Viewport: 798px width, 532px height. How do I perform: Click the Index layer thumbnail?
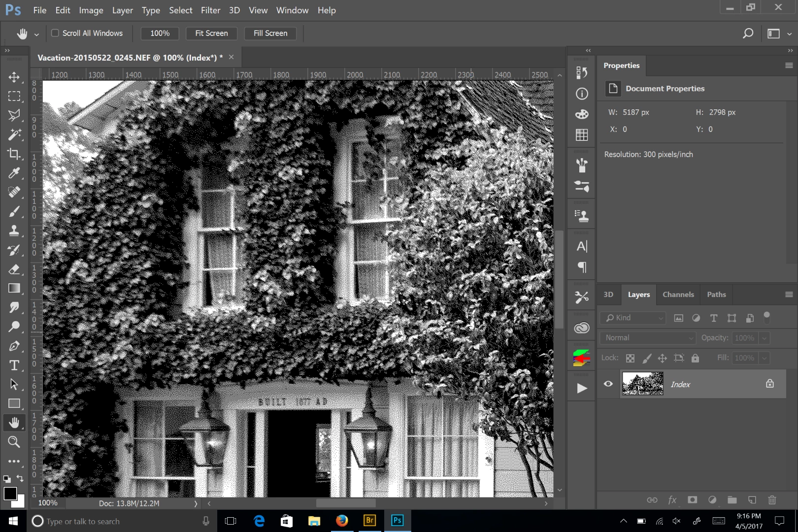[x=642, y=384]
